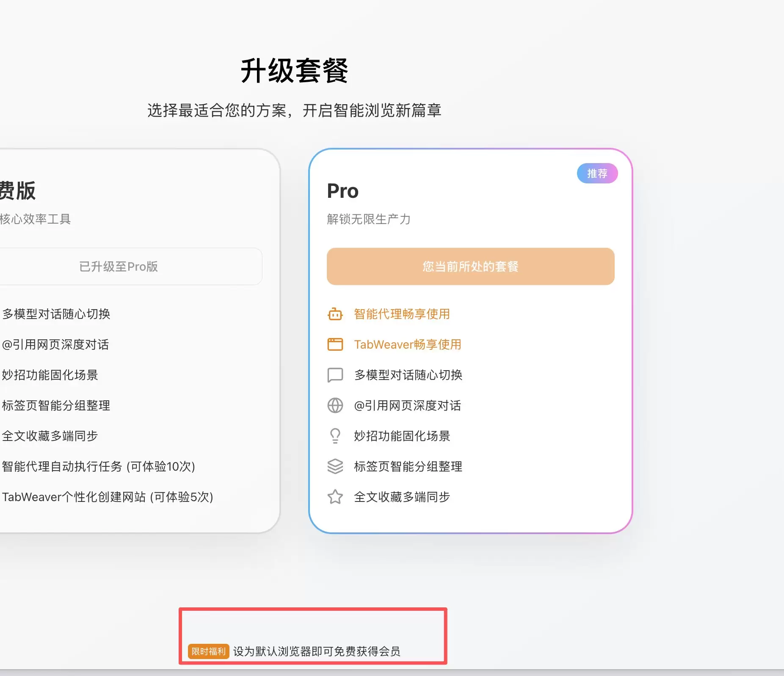Select the browser-window icon for TabWeaver畅享使用
This screenshot has width=784, height=676.
(x=335, y=344)
